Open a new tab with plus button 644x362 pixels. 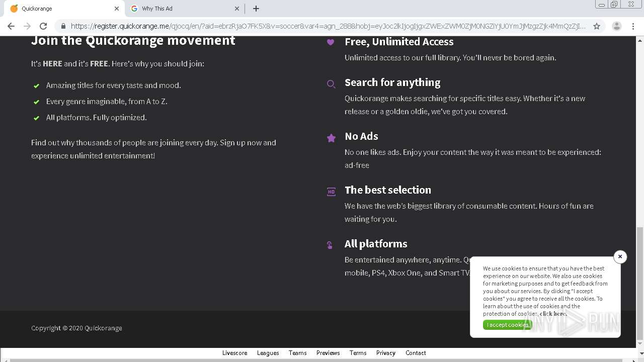(256, 9)
